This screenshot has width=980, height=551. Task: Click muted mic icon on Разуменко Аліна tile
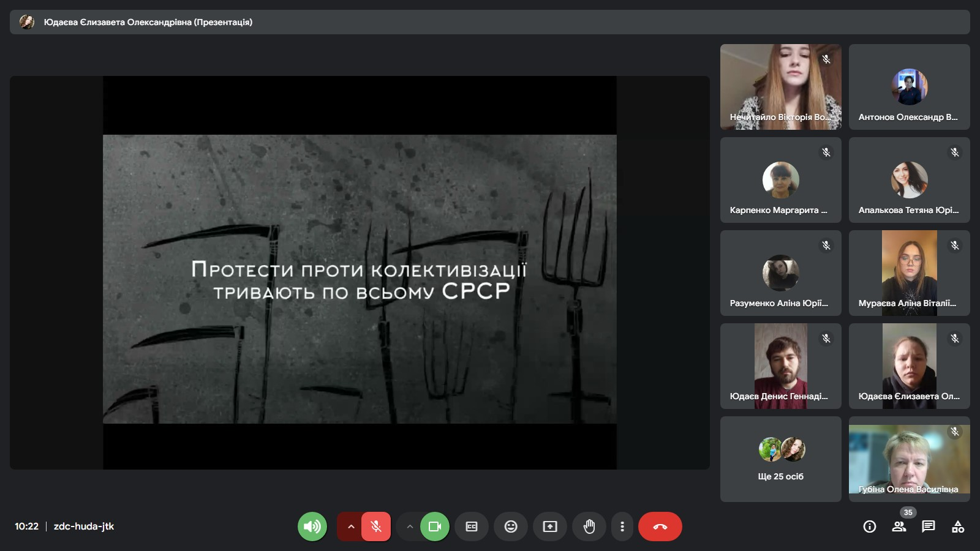click(x=826, y=246)
